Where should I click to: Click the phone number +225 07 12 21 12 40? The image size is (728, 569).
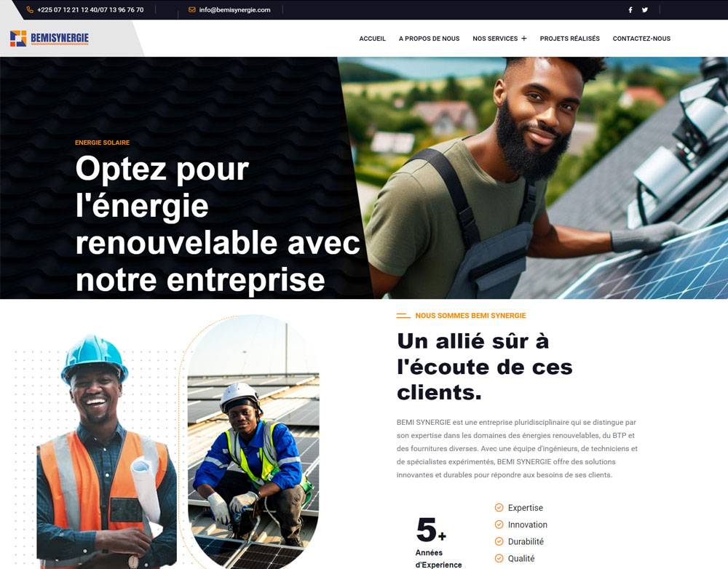(66, 9)
